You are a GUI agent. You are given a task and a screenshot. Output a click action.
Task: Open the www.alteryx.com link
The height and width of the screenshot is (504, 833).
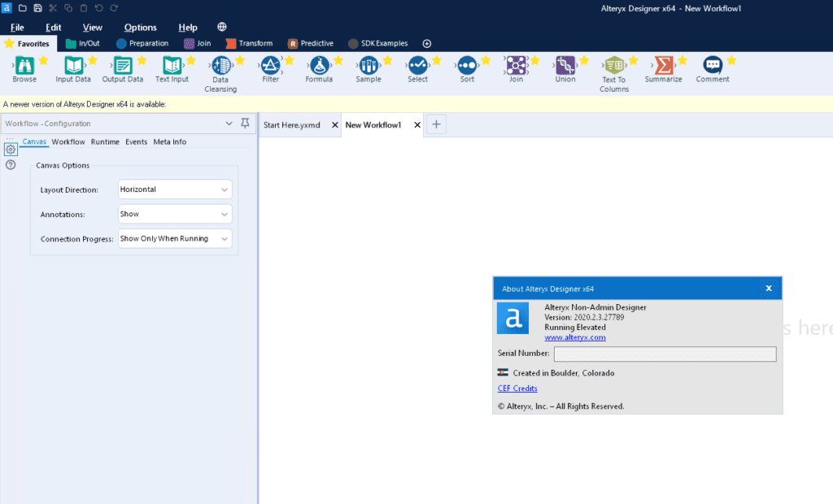coord(574,337)
